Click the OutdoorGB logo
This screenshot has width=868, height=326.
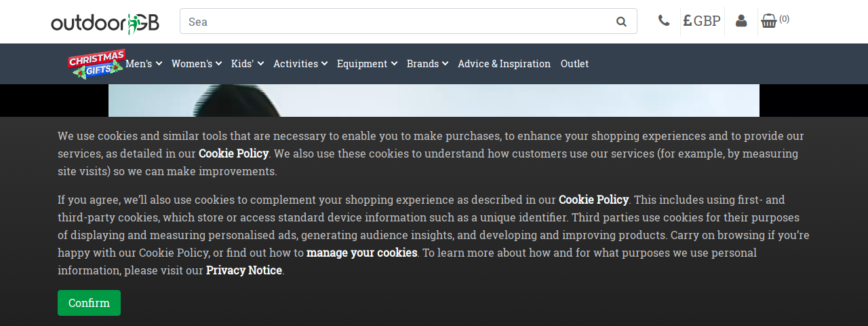105,22
